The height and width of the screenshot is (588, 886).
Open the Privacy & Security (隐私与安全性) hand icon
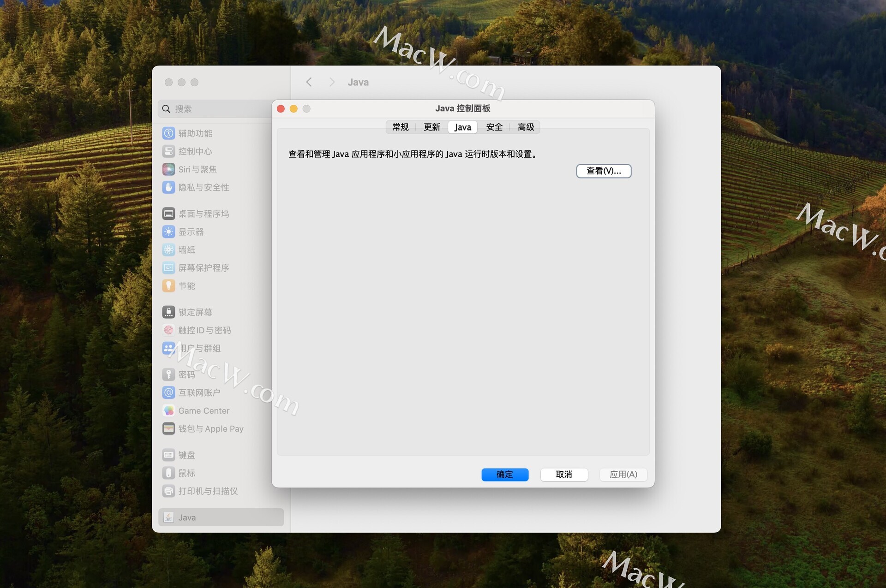click(x=168, y=187)
